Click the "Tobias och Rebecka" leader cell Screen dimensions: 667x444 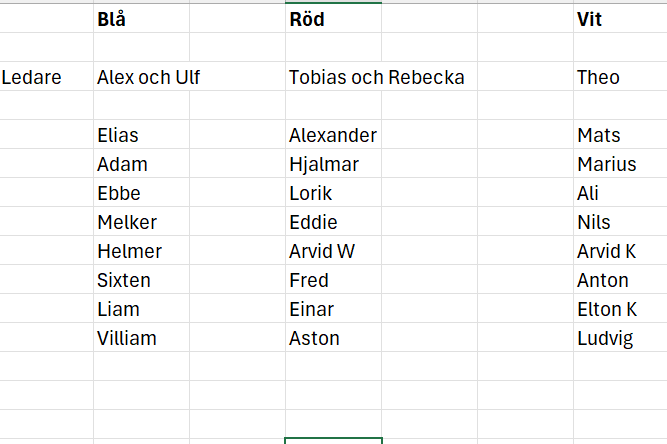click(376, 77)
